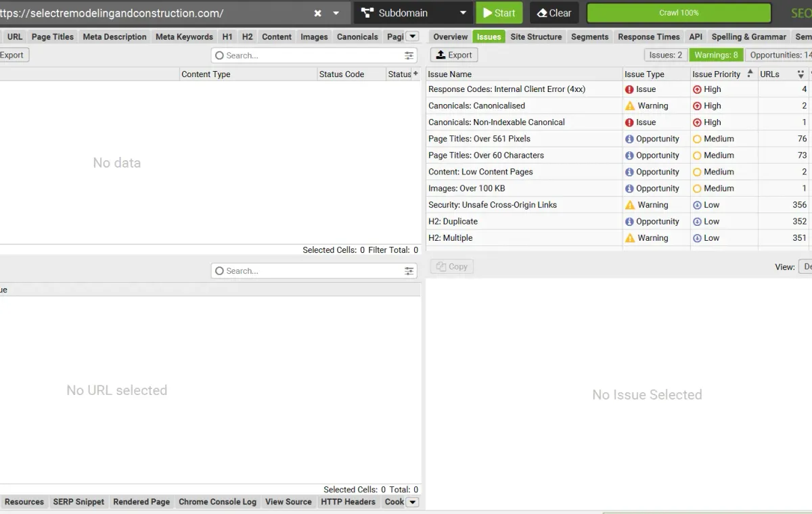Open the Subdomain crawl mode dropdown
Image resolution: width=812 pixels, height=514 pixels.
point(413,13)
